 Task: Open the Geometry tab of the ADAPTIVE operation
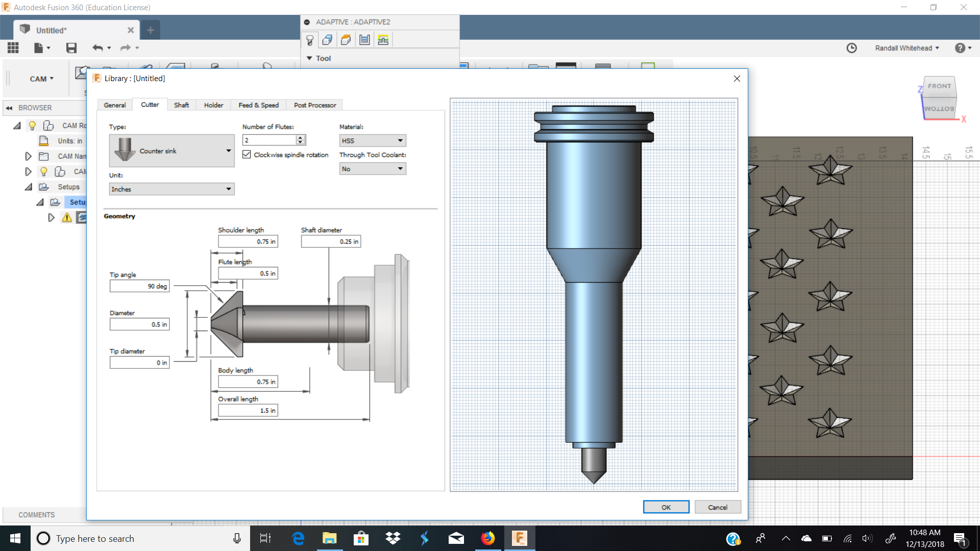pyautogui.click(x=327, y=39)
